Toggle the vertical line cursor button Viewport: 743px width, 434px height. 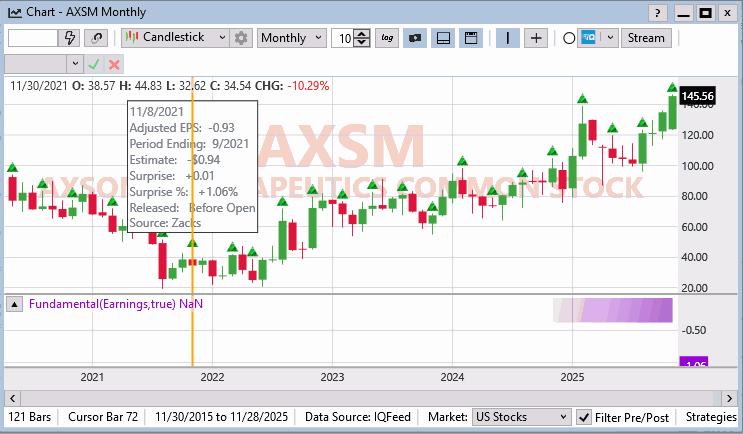(507, 38)
